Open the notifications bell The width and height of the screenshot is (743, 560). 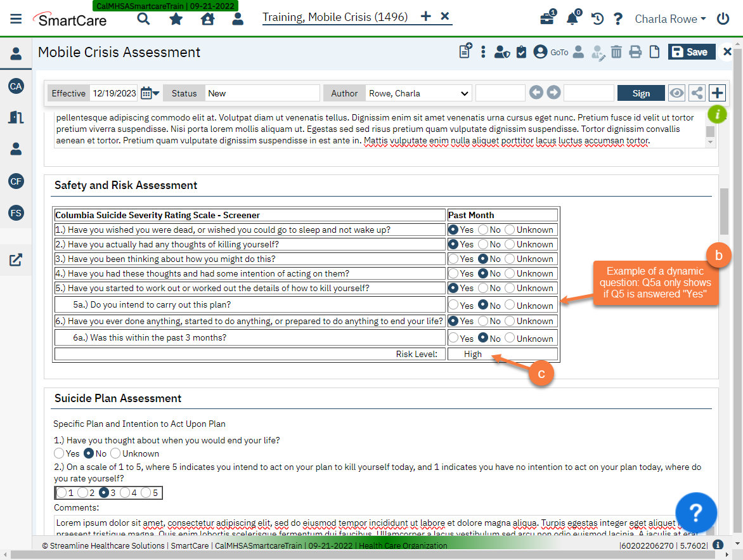click(572, 19)
